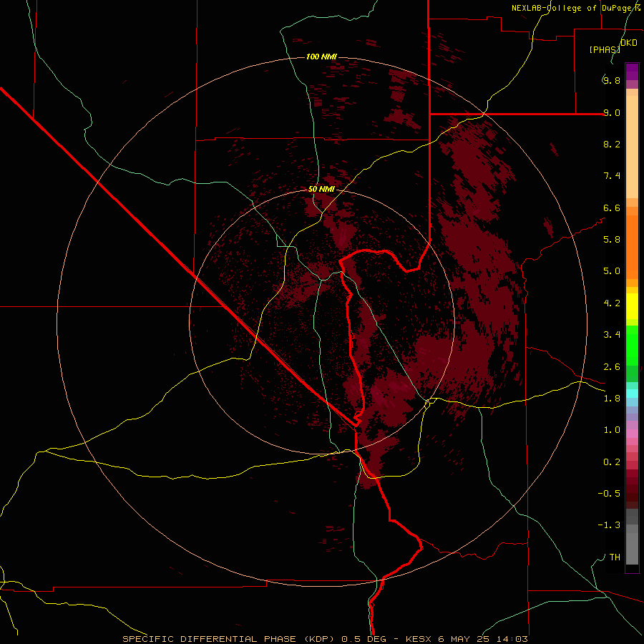
Task: Click the KDP product caption at bottom
Action: click(x=325, y=639)
